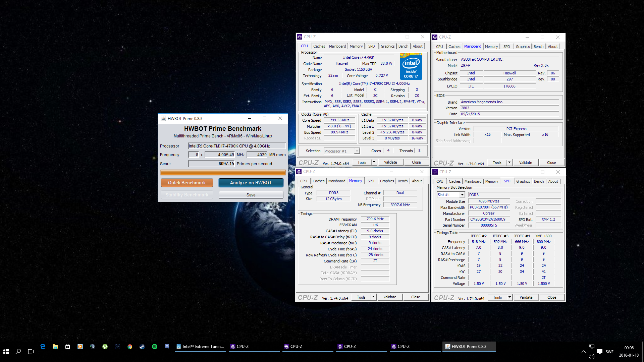Image resolution: width=644 pixels, height=362 pixels.
Task: Open Steam from the taskbar
Action: coord(142,347)
